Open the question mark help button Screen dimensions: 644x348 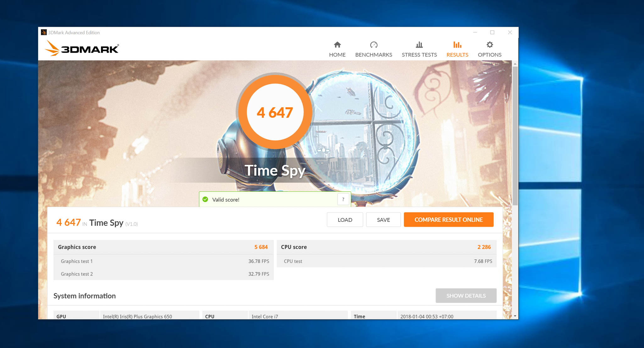pyautogui.click(x=343, y=199)
